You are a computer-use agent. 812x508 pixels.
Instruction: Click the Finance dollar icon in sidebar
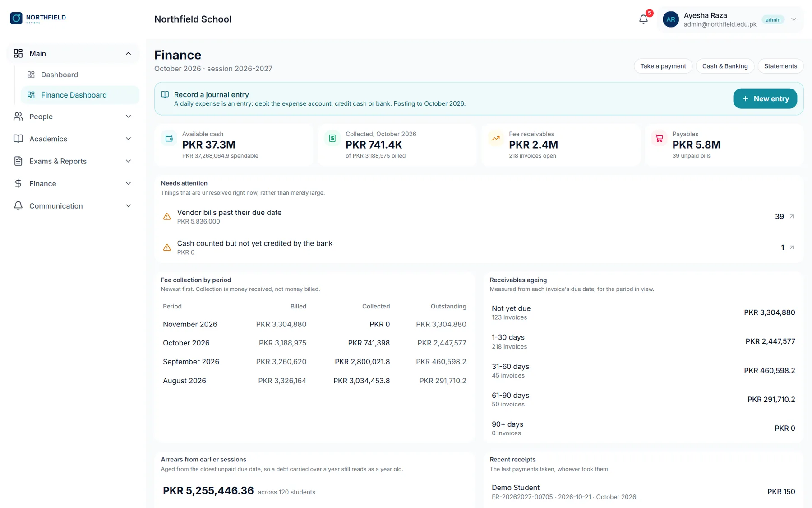(18, 183)
